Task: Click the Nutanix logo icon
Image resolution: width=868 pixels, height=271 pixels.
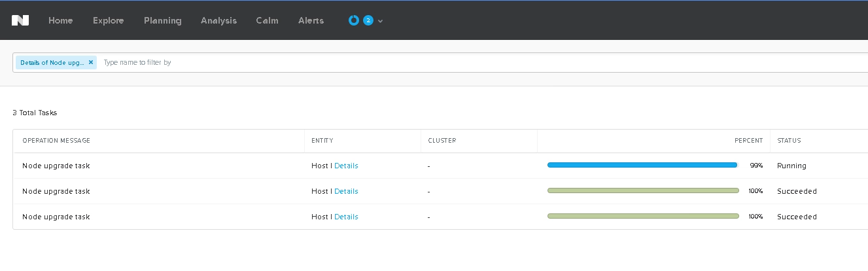Action: 20,20
